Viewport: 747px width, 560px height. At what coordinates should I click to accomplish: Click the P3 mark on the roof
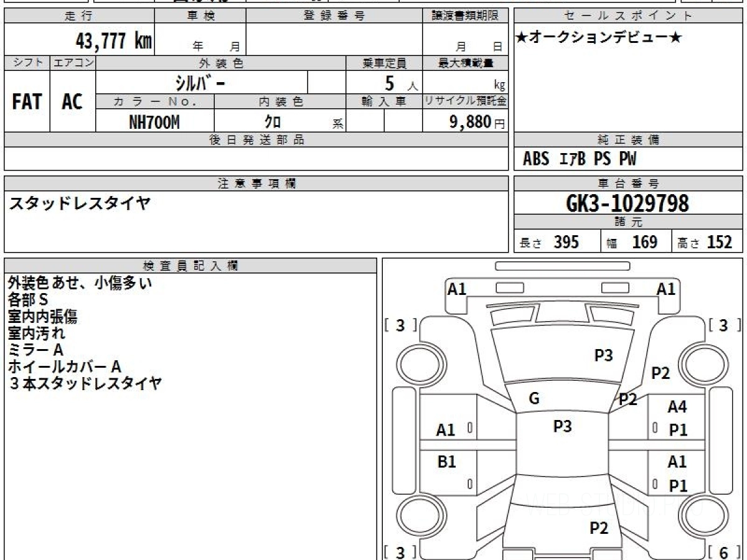[562, 426]
